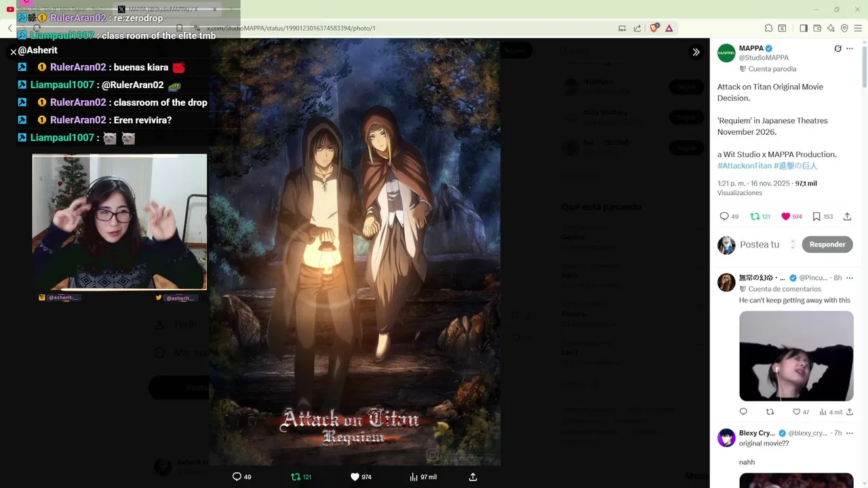Click the Brave Rewards triangle icon

[x=669, y=28]
